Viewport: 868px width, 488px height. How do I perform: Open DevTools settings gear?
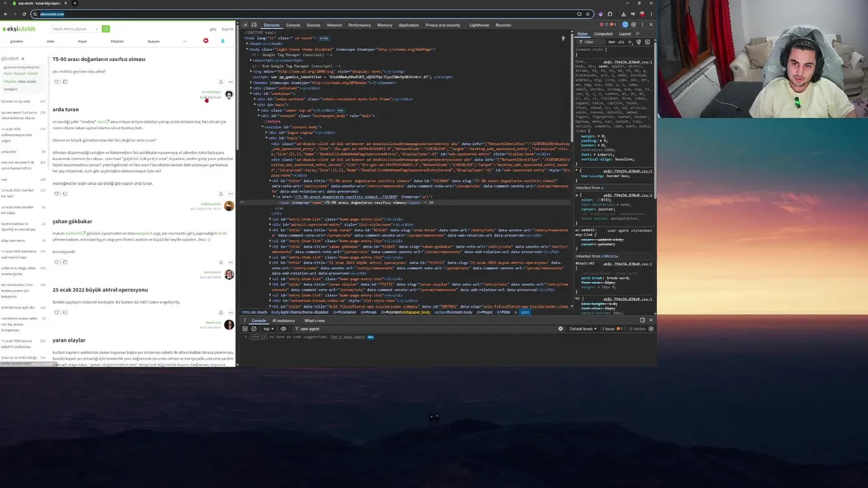point(633,25)
